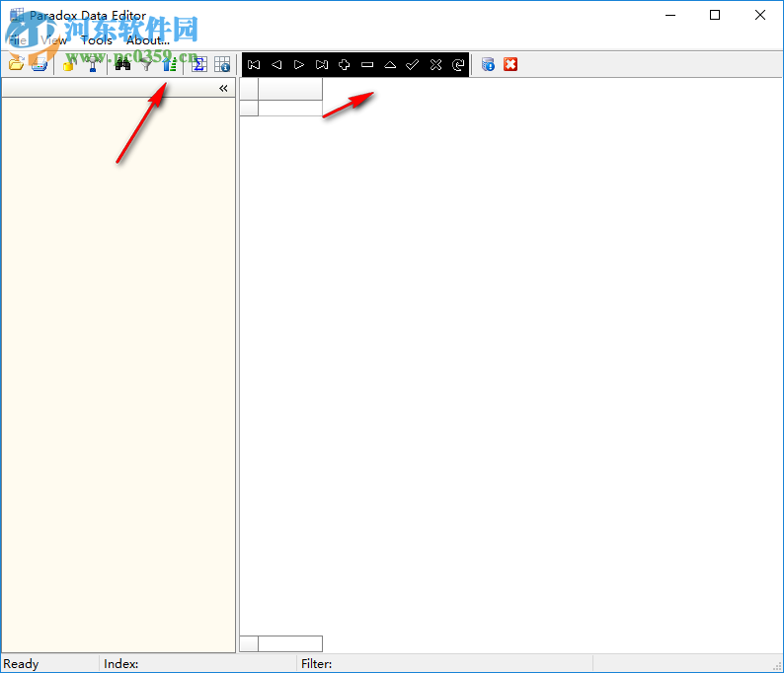The width and height of the screenshot is (784, 673).
Task: Click the Filter: status bar label
Action: pyautogui.click(x=317, y=664)
